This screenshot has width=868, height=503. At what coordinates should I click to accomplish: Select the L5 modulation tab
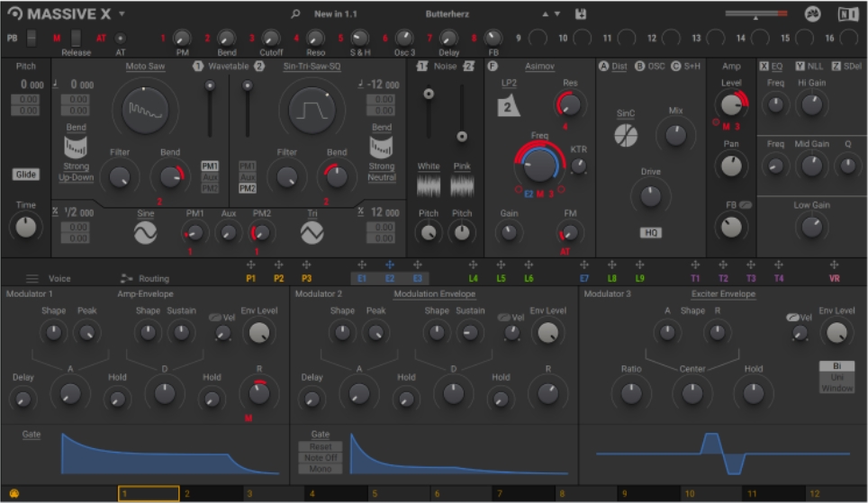pos(501,278)
